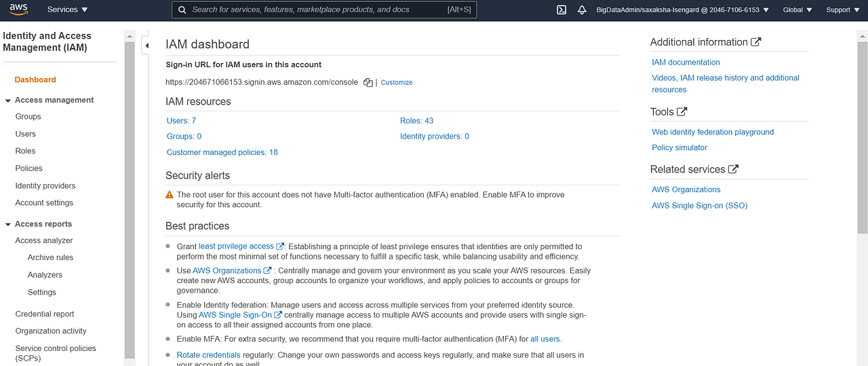Screen dimensions: 868x366
Task: Collapse the Access management section
Action: tap(8, 100)
